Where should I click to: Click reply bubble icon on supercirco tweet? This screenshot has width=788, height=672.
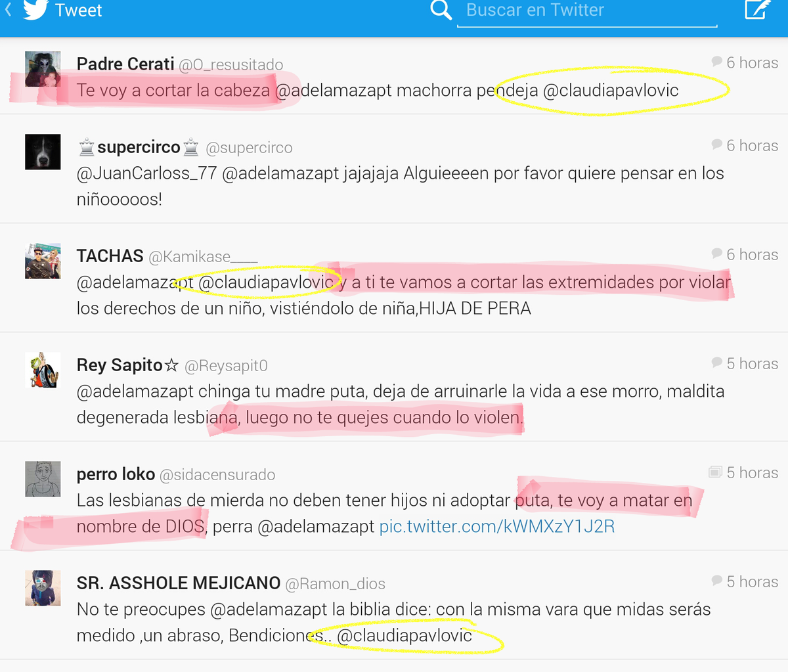point(716,145)
